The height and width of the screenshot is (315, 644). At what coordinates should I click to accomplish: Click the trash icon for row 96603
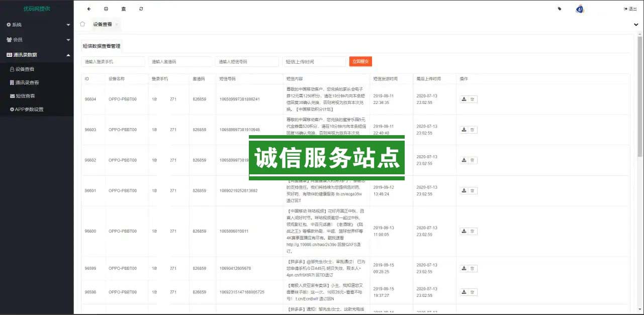coord(473,130)
